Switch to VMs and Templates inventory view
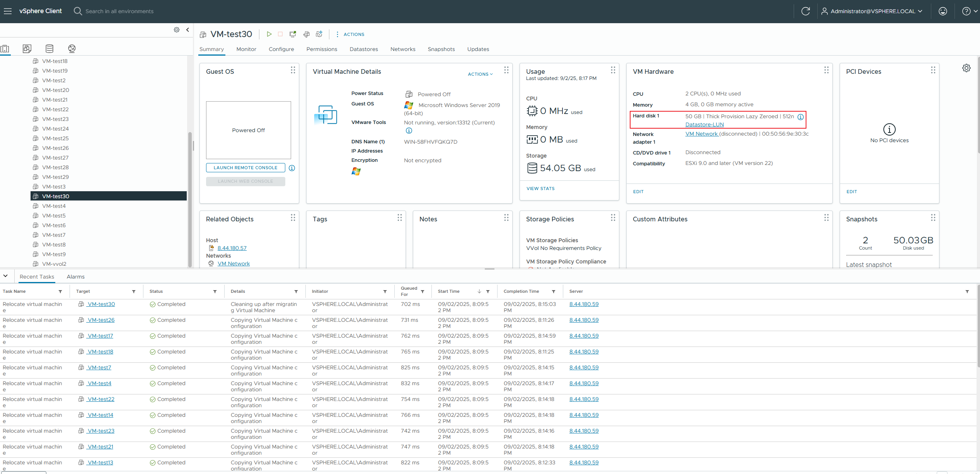This screenshot has height=474, width=980. (27, 49)
